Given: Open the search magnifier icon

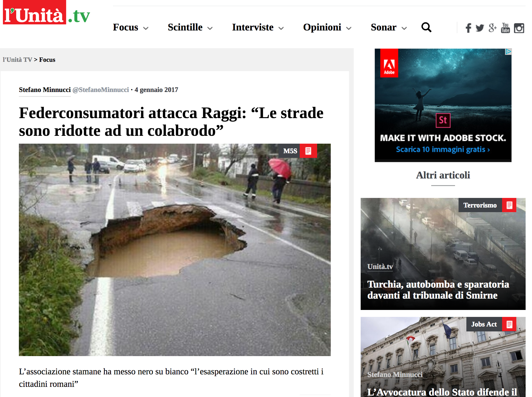Looking at the screenshot, I should click(x=426, y=27).
